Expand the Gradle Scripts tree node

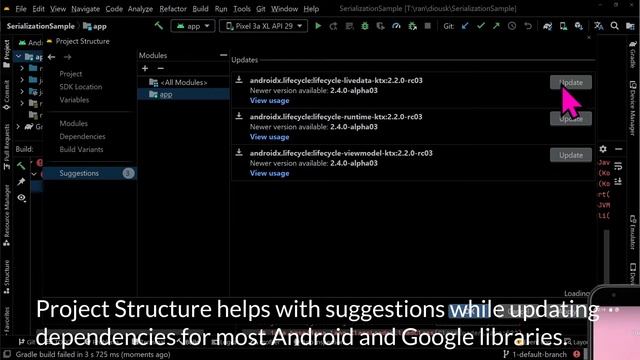18,127
